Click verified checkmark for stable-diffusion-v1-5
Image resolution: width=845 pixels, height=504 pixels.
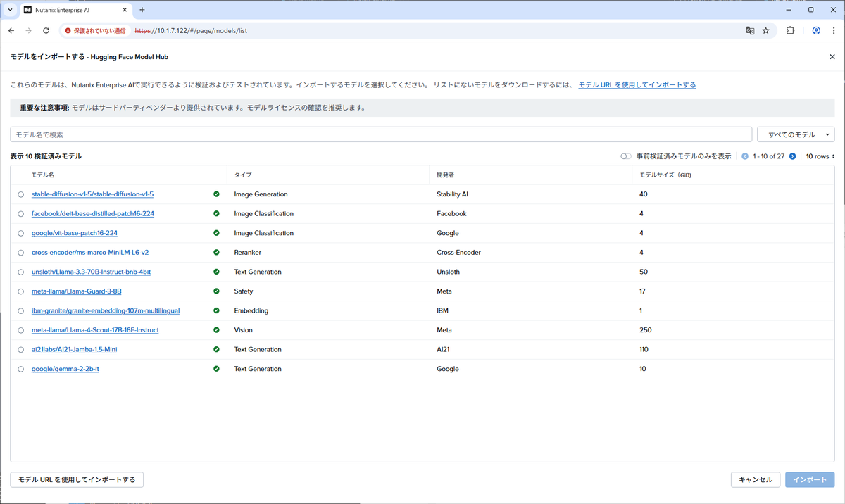pyautogui.click(x=216, y=194)
